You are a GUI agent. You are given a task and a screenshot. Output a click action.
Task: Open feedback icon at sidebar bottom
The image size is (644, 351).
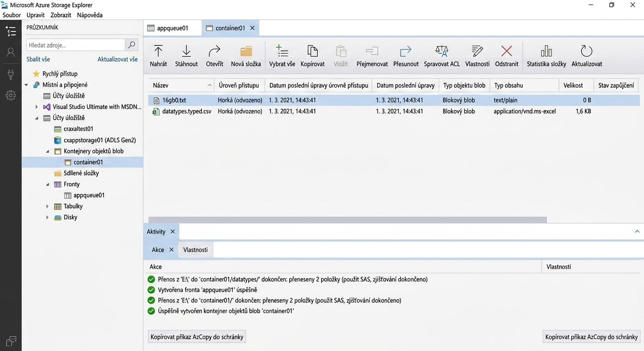coord(11,341)
